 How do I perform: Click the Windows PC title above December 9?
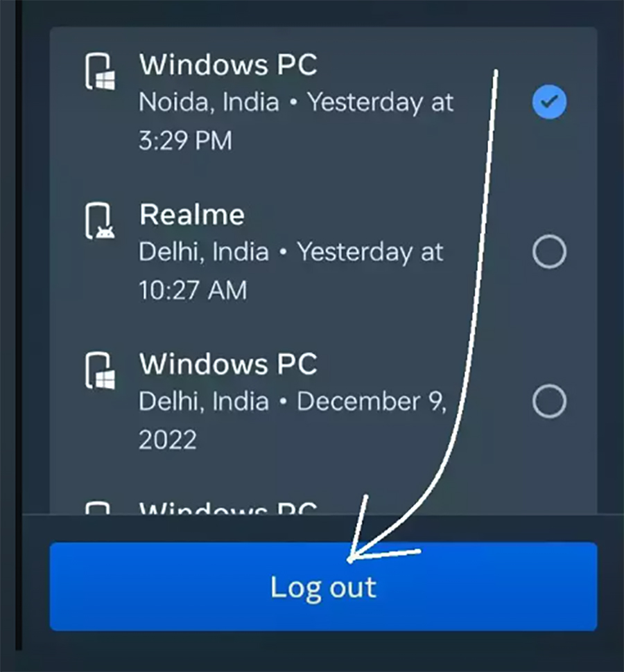point(228,364)
